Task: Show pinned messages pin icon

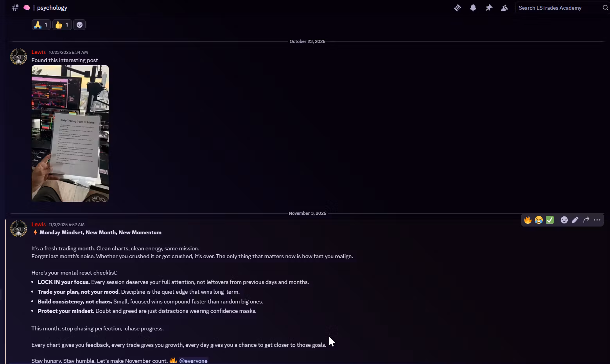Action: pyautogui.click(x=489, y=8)
